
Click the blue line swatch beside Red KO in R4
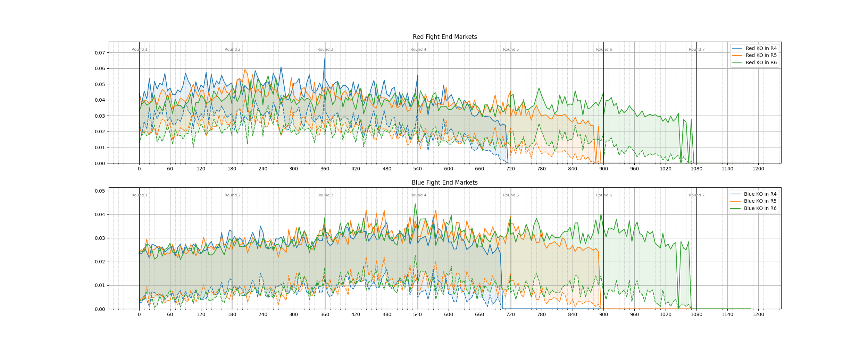coord(737,48)
